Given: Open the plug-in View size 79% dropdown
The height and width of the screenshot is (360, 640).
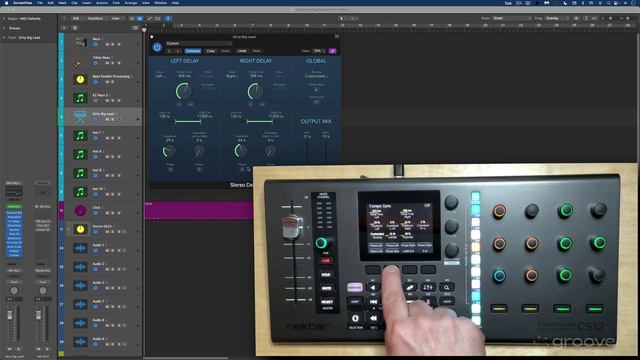Looking at the screenshot, I should pyautogui.click(x=319, y=51).
